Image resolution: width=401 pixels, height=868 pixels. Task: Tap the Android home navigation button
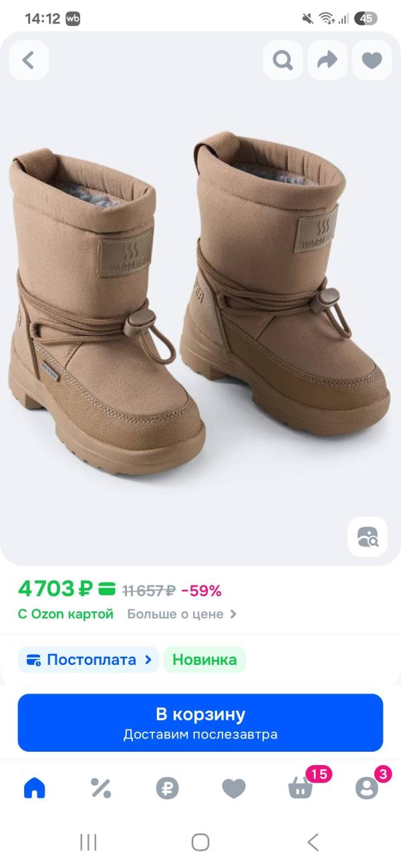tap(200, 842)
